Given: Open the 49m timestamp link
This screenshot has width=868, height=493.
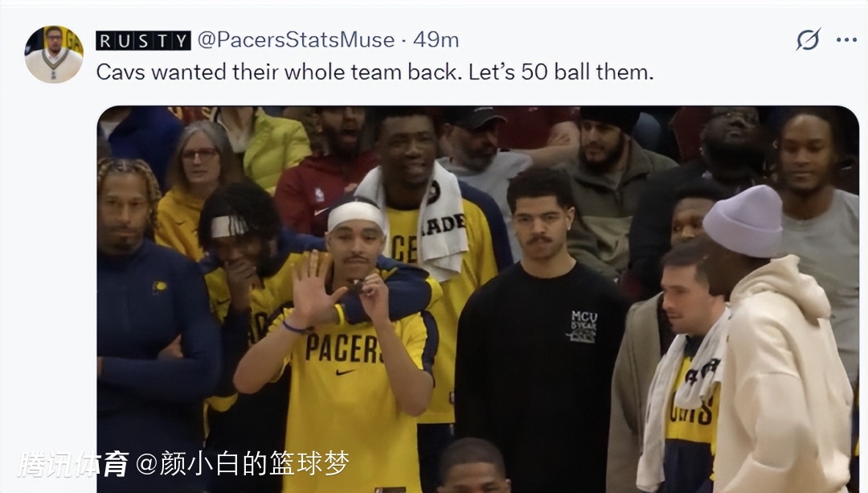Looking at the screenshot, I should 436,40.
